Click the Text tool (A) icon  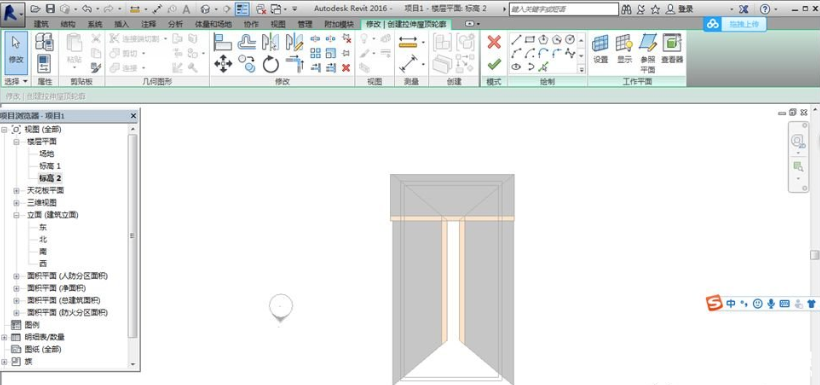pyautogui.click(x=186, y=9)
